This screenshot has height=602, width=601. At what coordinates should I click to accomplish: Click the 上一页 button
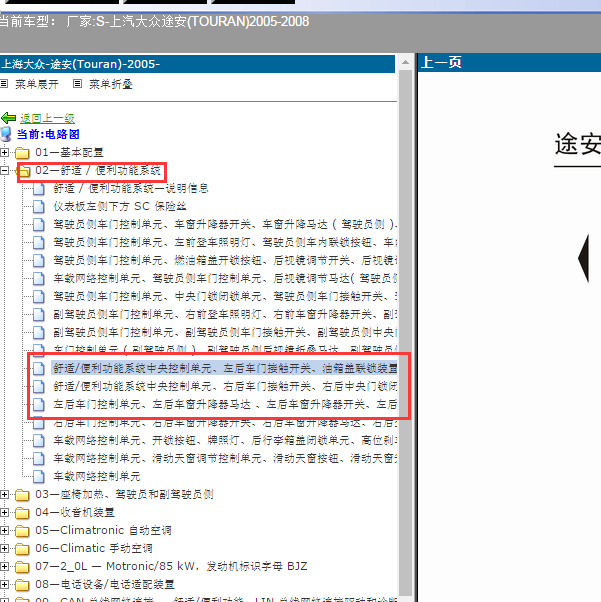(x=441, y=62)
